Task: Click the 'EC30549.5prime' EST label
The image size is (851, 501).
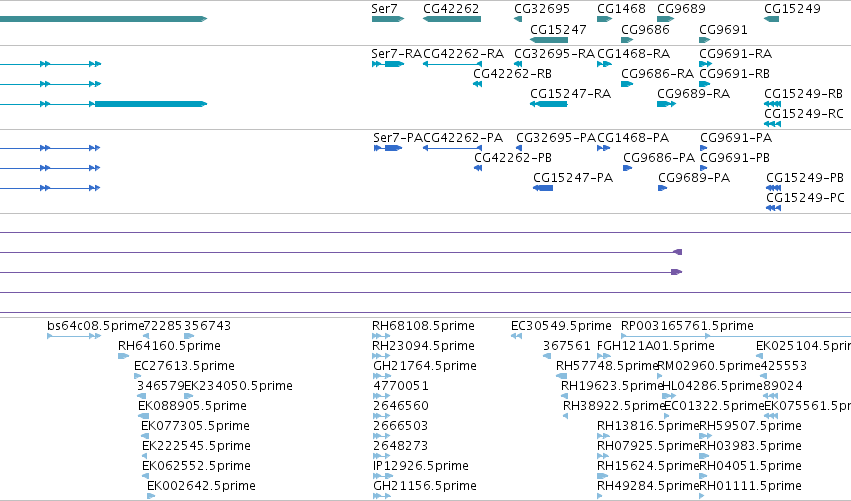Action: (561, 326)
